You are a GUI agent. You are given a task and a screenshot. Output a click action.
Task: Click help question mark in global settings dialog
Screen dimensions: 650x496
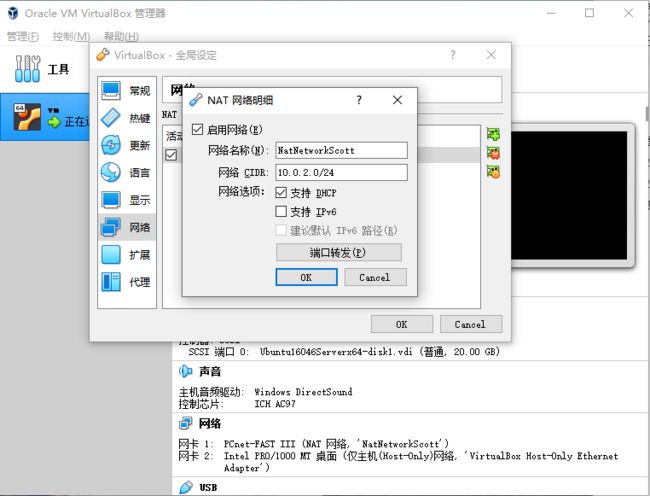[x=453, y=55]
